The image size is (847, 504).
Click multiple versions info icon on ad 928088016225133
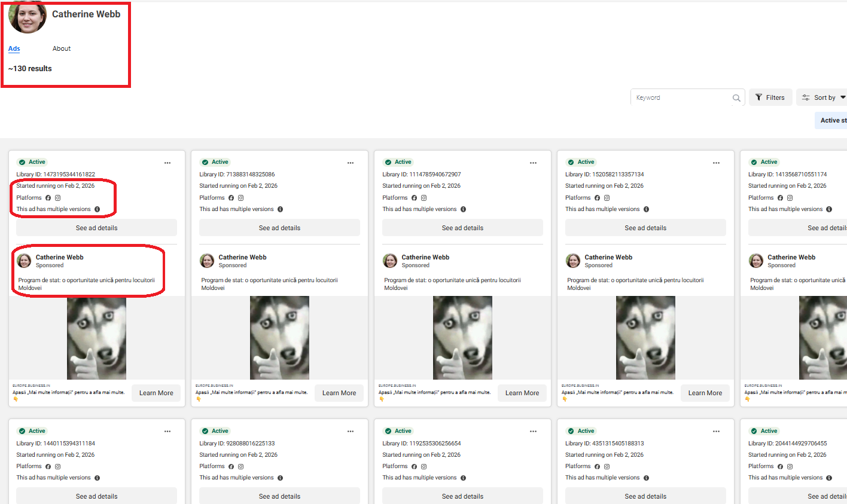tap(280, 478)
